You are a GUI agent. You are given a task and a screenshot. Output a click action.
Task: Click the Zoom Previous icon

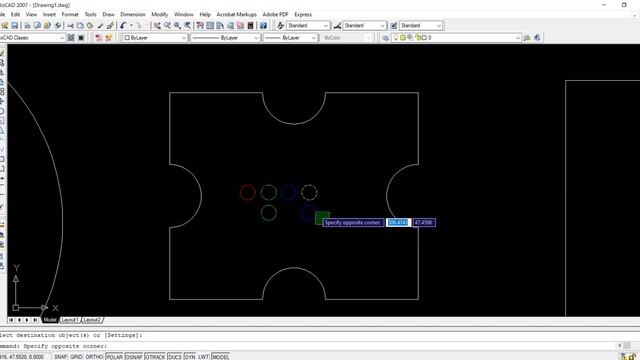(x=187, y=26)
